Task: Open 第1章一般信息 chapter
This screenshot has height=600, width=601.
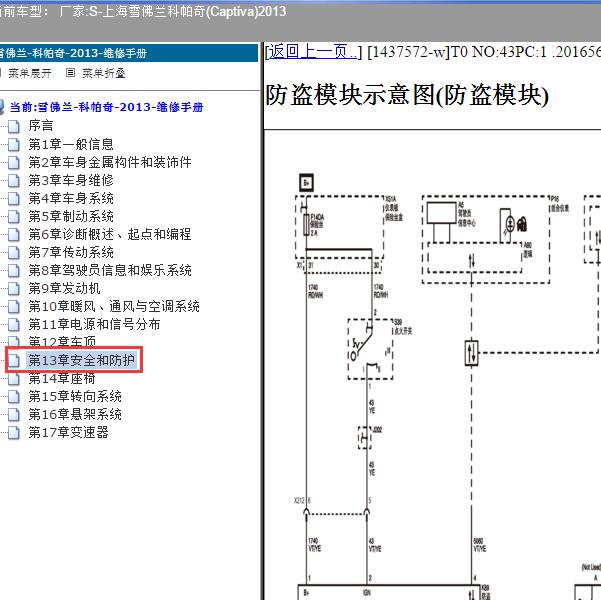Action: tap(71, 144)
